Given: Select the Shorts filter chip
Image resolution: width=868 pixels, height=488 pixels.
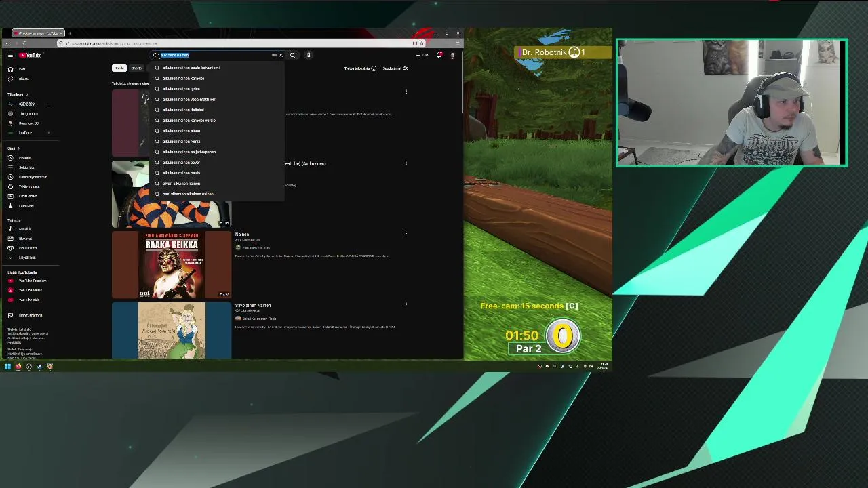Looking at the screenshot, I should coord(136,68).
